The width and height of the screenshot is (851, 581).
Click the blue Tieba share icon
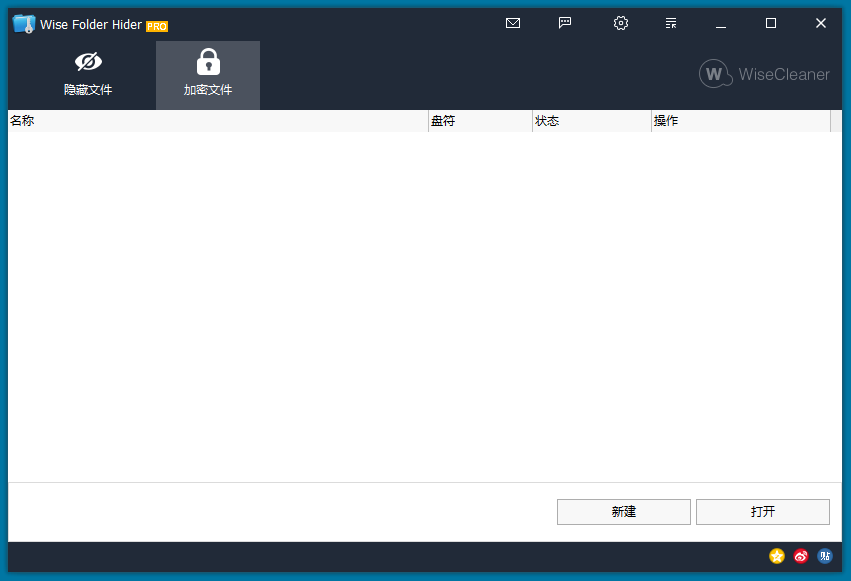[825, 556]
